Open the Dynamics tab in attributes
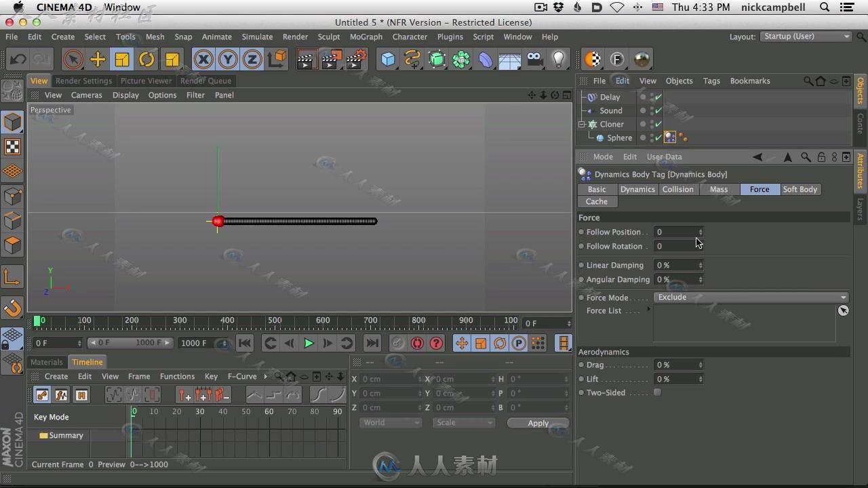Viewport: 868px width, 488px height. (x=637, y=189)
